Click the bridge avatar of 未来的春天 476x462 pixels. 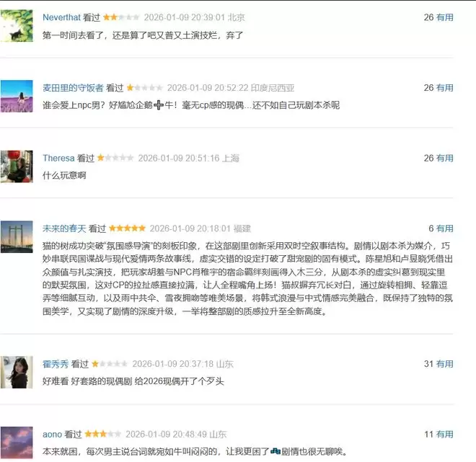coord(17,237)
